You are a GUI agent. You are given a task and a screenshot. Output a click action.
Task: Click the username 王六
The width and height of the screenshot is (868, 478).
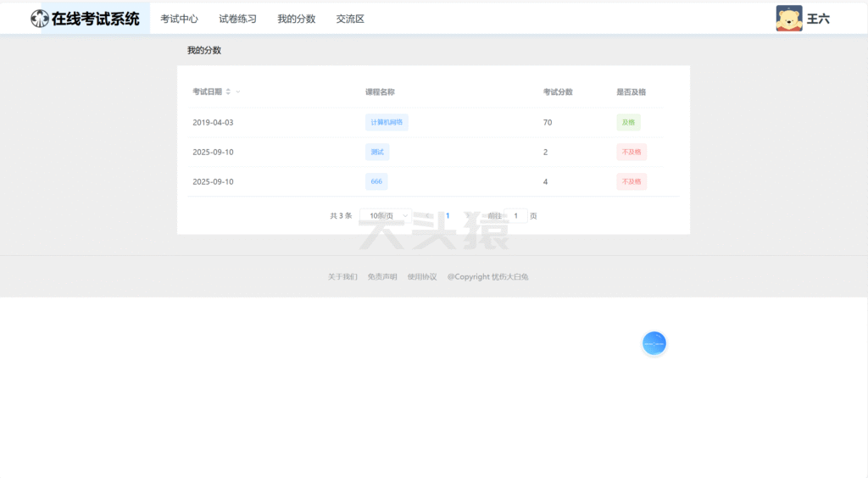click(x=818, y=19)
